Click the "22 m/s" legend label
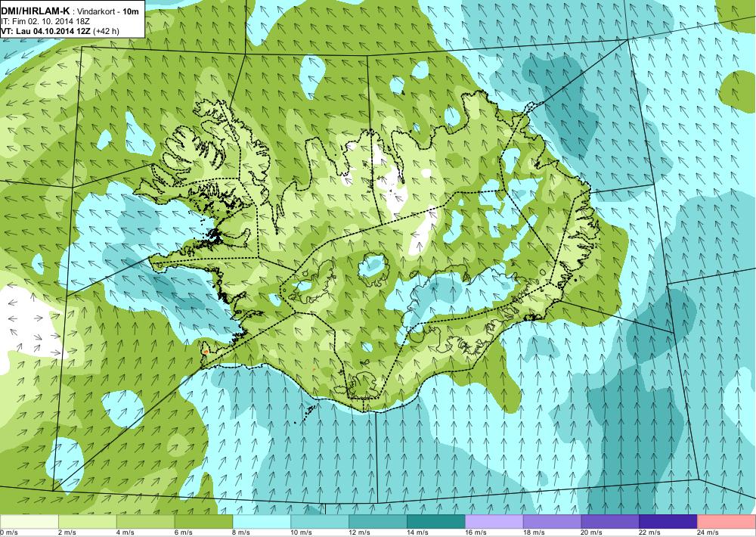This screenshot has height=537, width=756. point(650,532)
